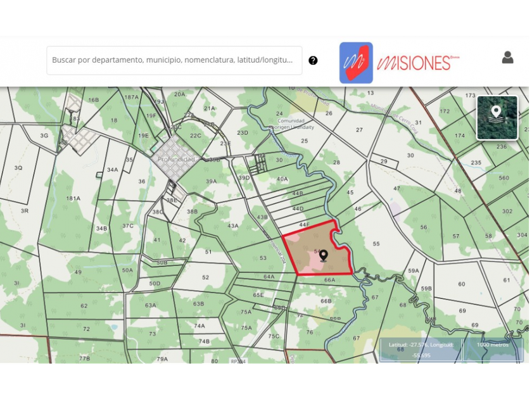
Task: Switch to the satellite basemap layer thumbnail
Action: point(497,118)
